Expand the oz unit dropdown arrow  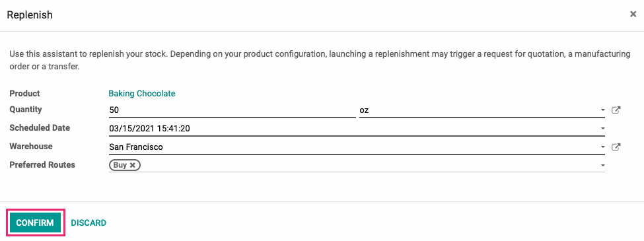[x=602, y=110]
